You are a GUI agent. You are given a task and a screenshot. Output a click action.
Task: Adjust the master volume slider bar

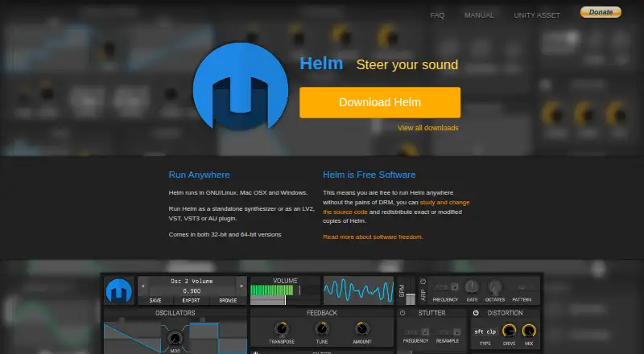[285, 300]
